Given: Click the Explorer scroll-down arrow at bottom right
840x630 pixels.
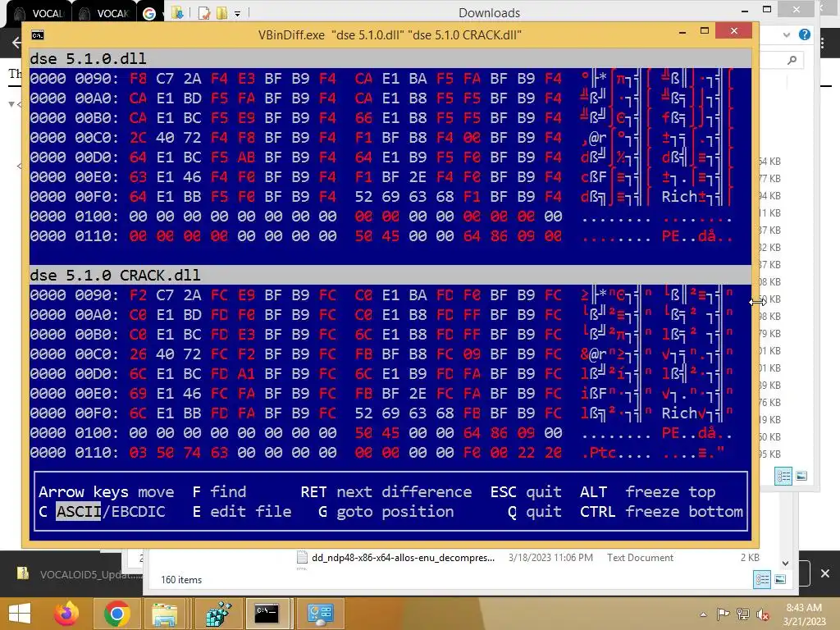Looking at the screenshot, I should point(785,563).
